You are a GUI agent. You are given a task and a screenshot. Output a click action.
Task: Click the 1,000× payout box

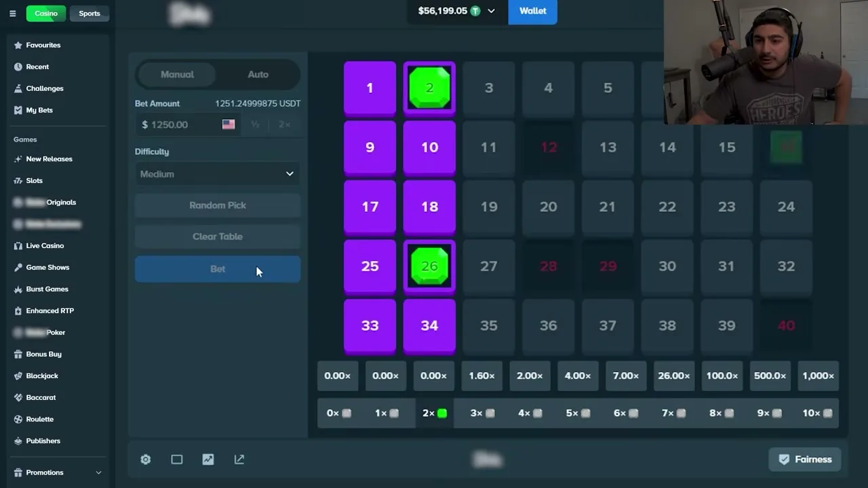(x=818, y=375)
